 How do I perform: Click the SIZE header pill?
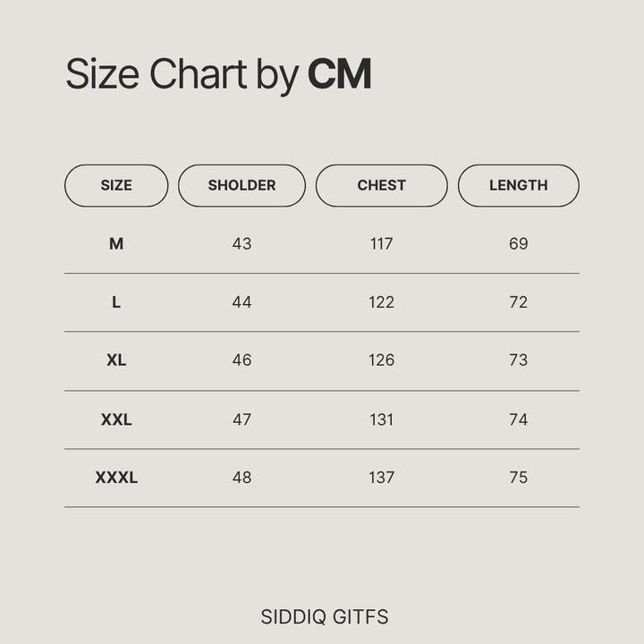click(x=116, y=186)
